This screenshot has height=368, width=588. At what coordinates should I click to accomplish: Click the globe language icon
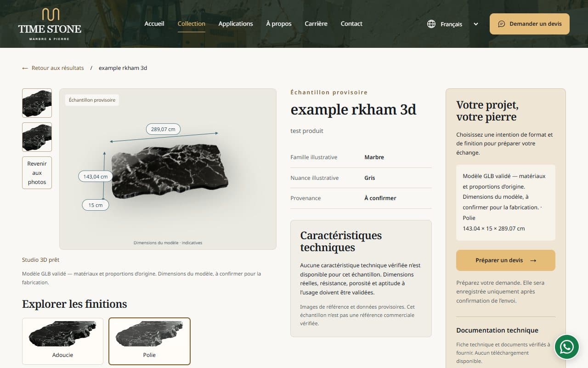(431, 24)
